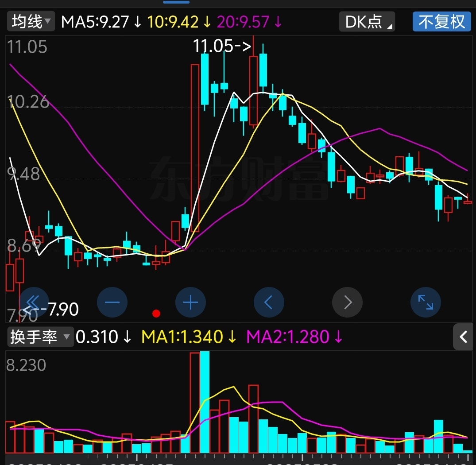Zoom in the chart with plus button
Screen dimensions: 476x465
click(191, 302)
